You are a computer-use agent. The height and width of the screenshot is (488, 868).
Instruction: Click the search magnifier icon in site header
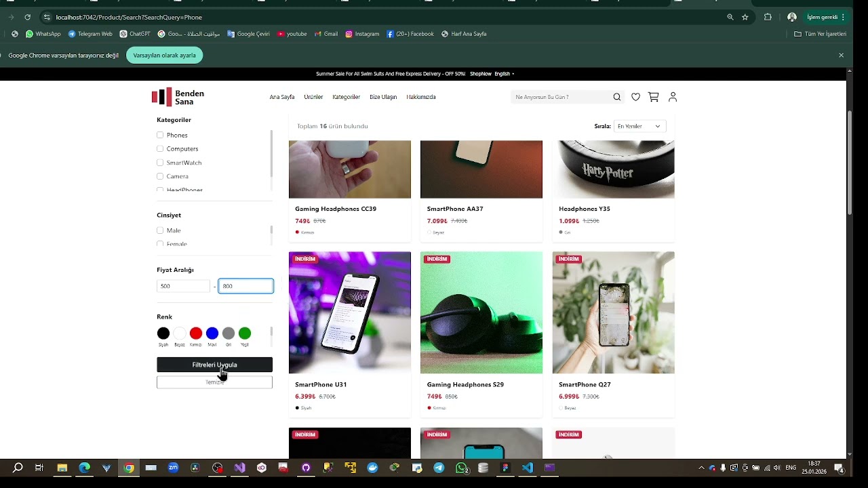coord(617,97)
